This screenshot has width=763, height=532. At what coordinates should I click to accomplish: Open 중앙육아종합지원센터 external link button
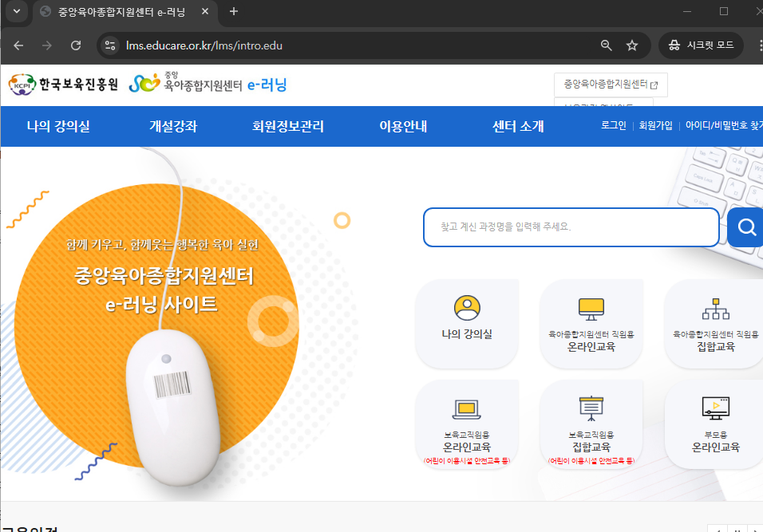point(611,85)
